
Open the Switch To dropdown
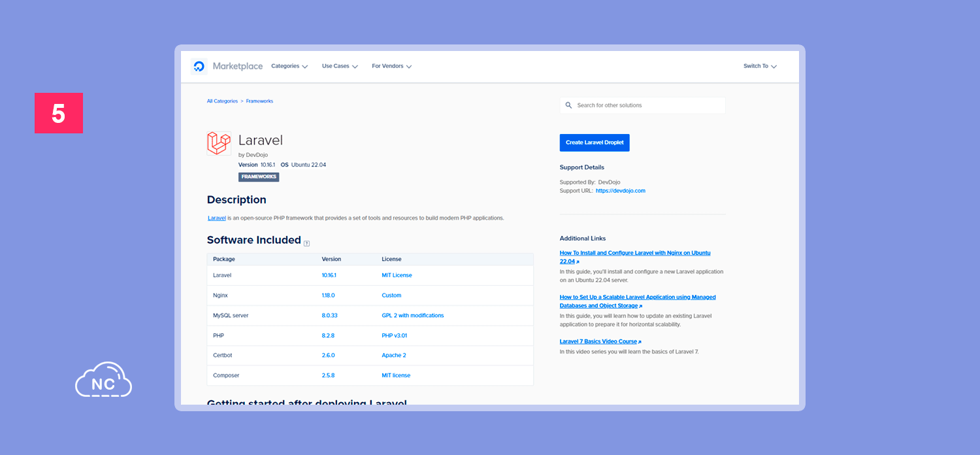click(760, 66)
